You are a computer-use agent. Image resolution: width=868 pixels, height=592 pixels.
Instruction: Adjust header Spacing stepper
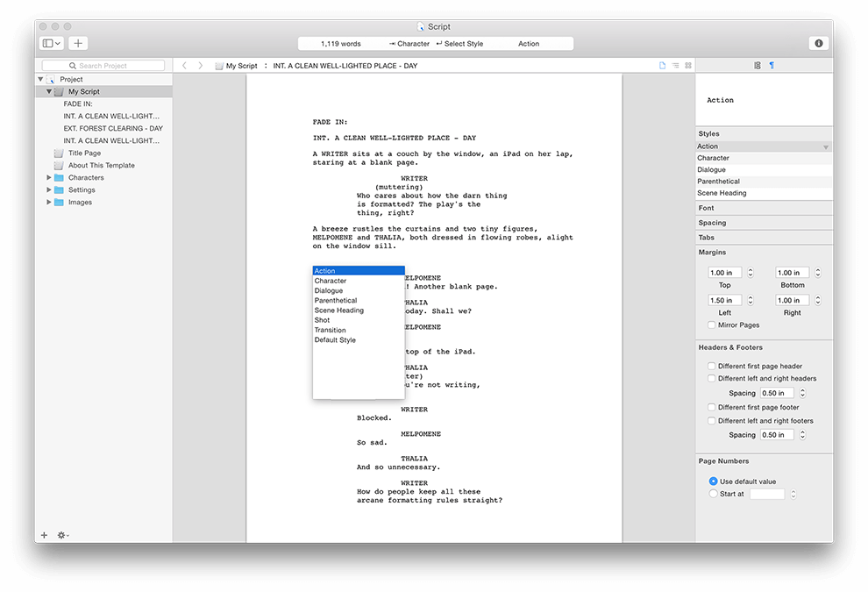[x=802, y=393]
